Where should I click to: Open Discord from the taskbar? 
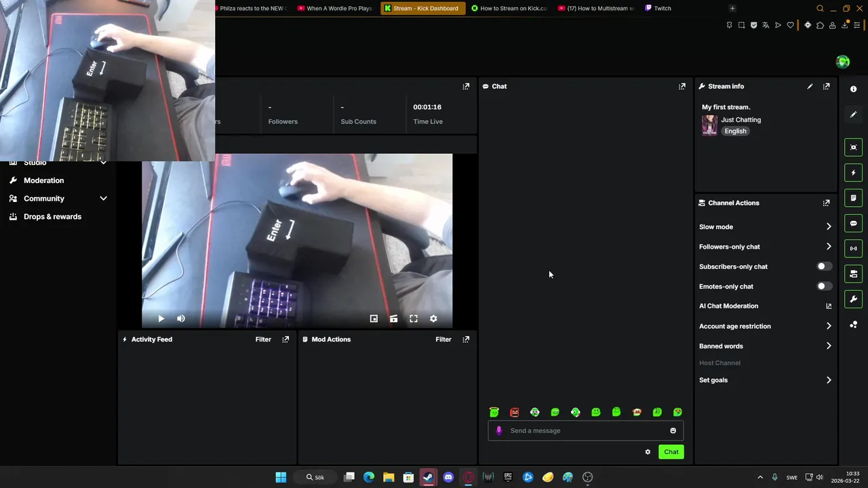pos(448,477)
